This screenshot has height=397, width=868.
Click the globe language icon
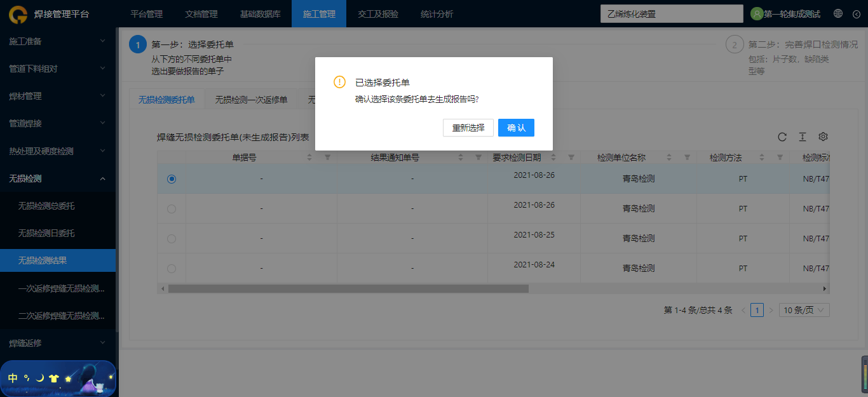pos(838,13)
